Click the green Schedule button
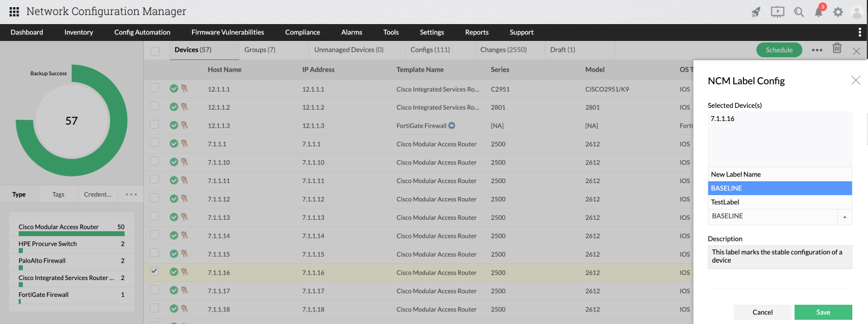Image resolution: width=868 pixels, height=324 pixels. pos(779,50)
